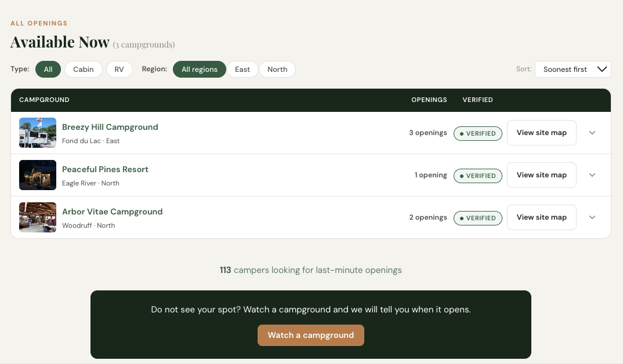Expand the Peaceful Pines Resort row

(592, 175)
